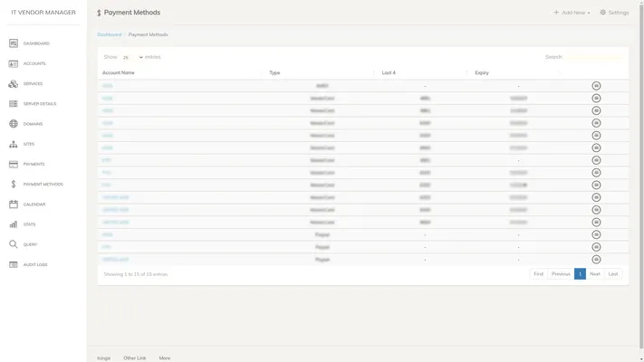Viewport: 644px width, 362px height.
Task: Click the Domains globe icon
Action: coord(14,124)
